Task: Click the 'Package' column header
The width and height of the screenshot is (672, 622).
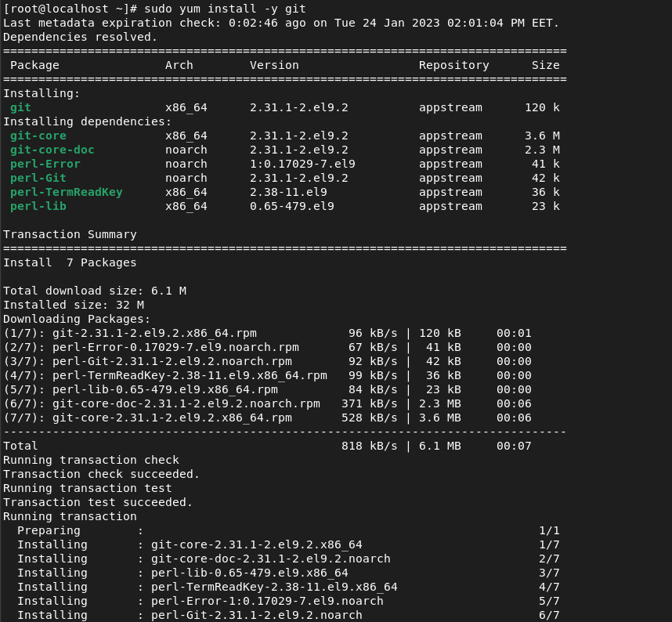Action: (x=34, y=65)
